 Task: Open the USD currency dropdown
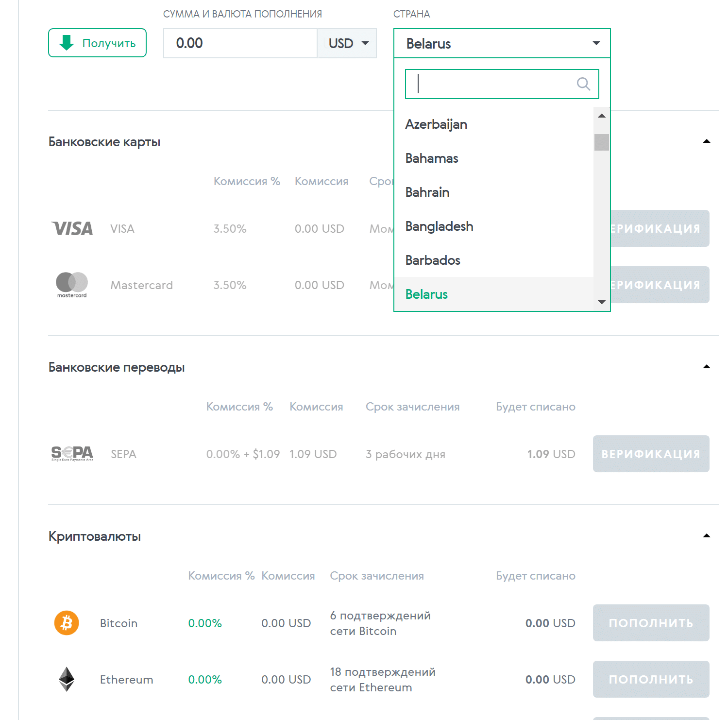[347, 43]
